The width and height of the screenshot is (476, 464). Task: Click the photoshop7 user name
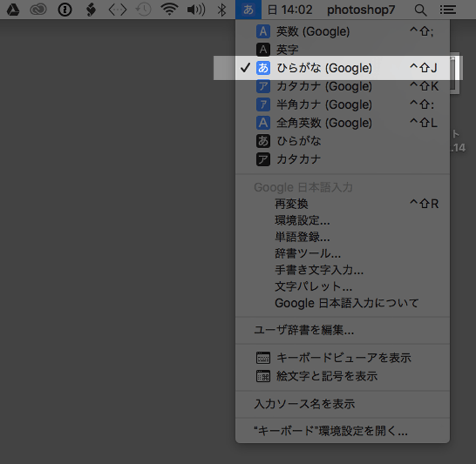[x=361, y=10]
